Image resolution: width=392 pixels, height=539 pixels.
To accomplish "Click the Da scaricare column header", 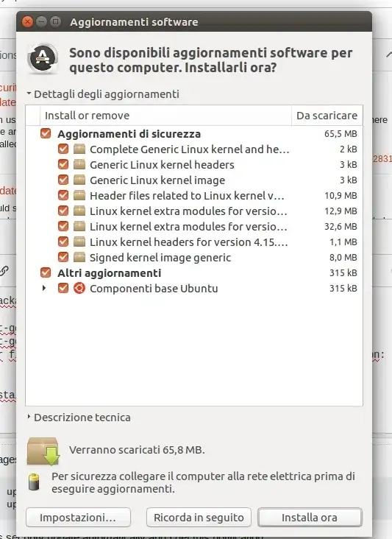I will tap(327, 116).
